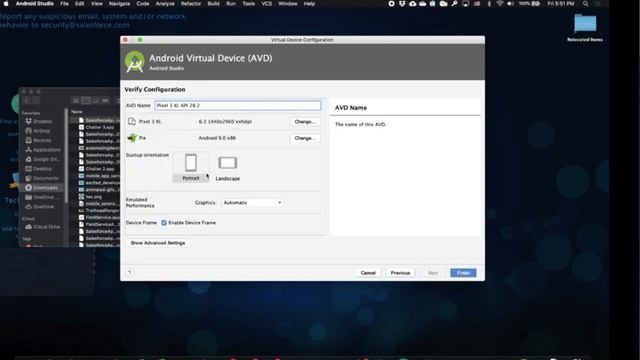Open the Android Studio app menu

tap(35, 4)
